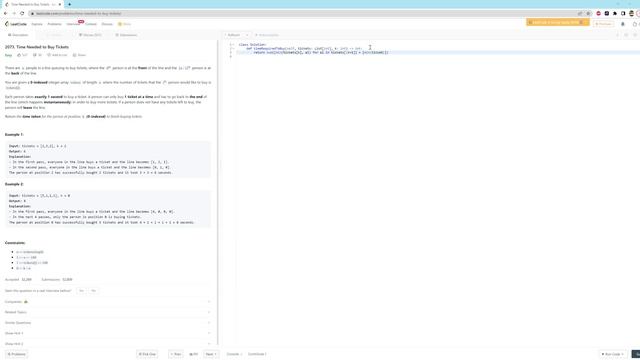
Task: Open the Contest nav item
Action: coord(91,24)
